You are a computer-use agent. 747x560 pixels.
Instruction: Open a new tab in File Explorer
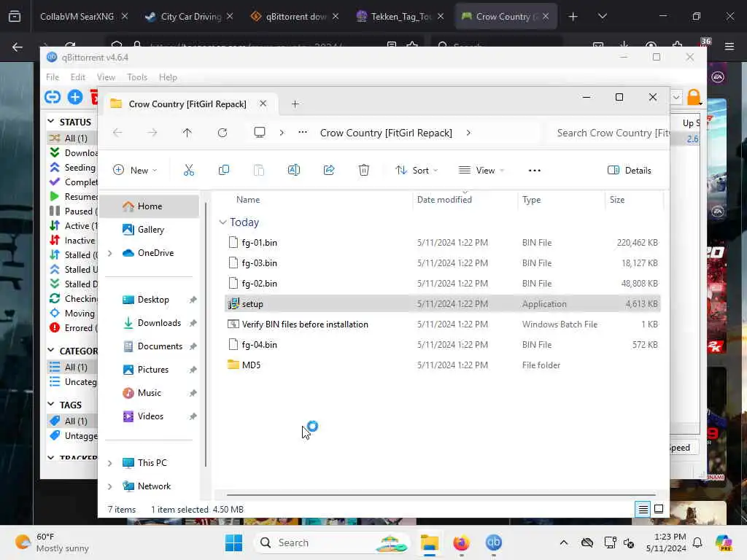pyautogui.click(x=295, y=104)
